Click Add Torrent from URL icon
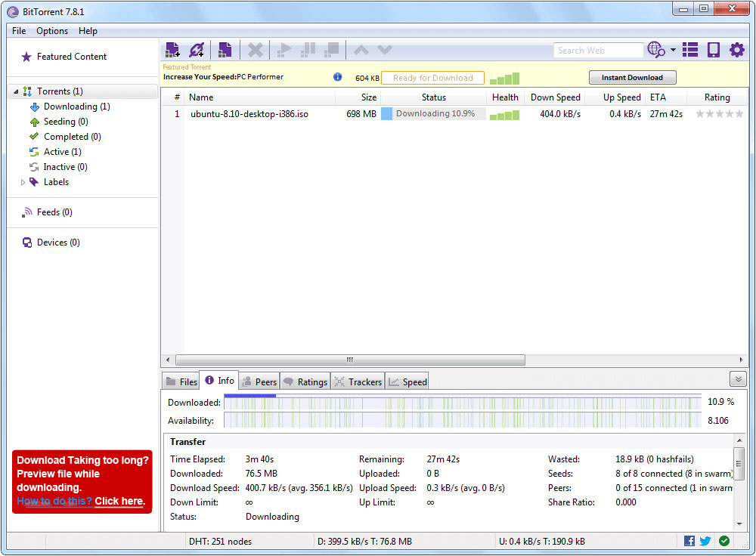The image size is (756, 556). [x=197, y=50]
